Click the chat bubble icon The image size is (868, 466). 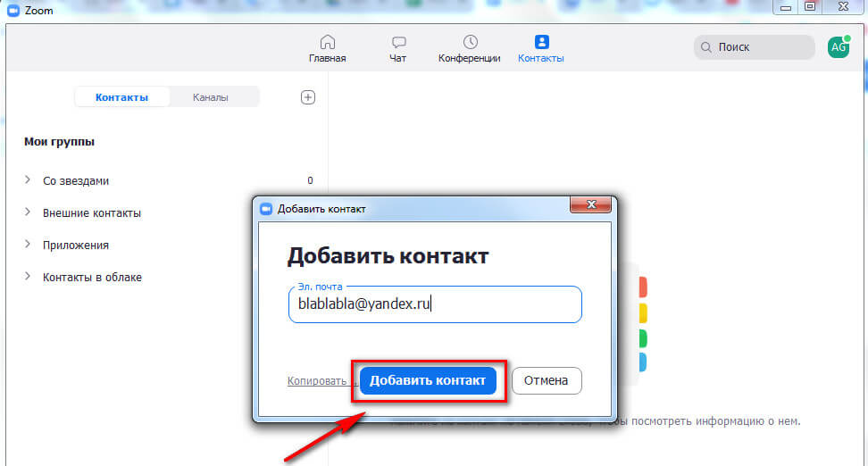398,43
